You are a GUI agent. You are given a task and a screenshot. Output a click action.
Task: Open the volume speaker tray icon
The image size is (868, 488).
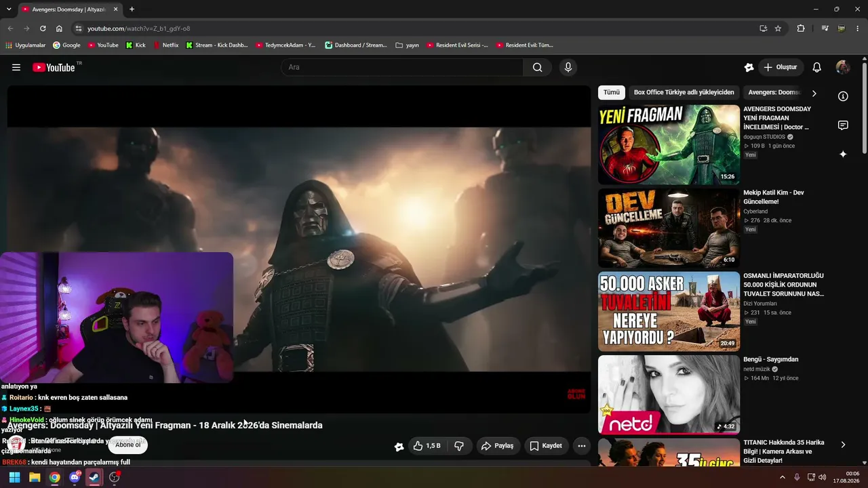click(x=823, y=477)
